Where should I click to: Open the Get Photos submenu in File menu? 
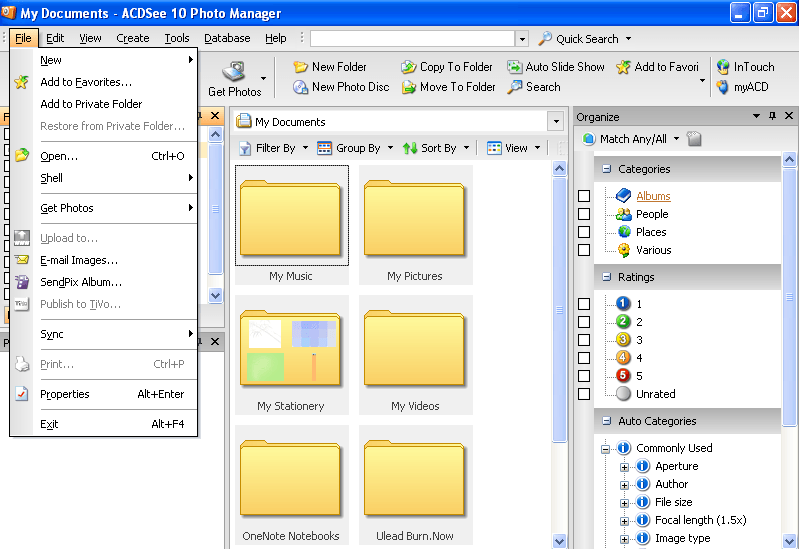tap(103, 208)
